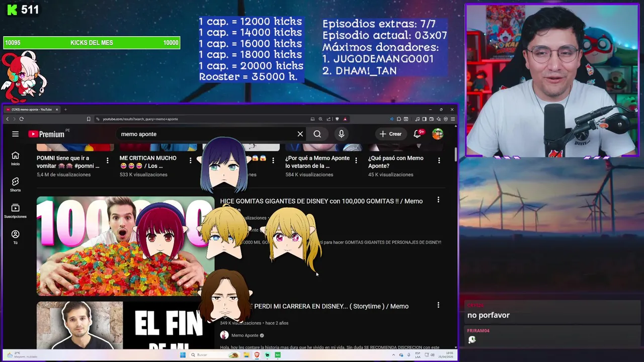
Task: Open the Brave Rewards triangle icon
Action: [x=345, y=119]
